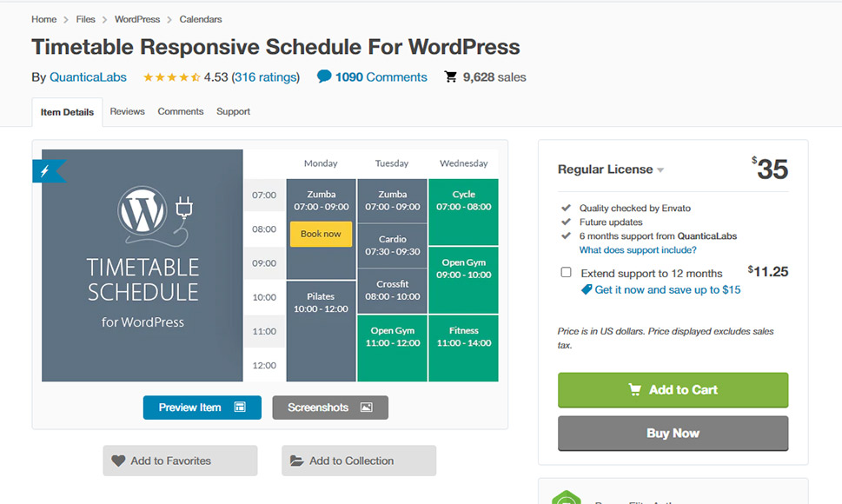Click the heart icon on Add to Favorites
This screenshot has height=504, width=842.
[x=118, y=461]
